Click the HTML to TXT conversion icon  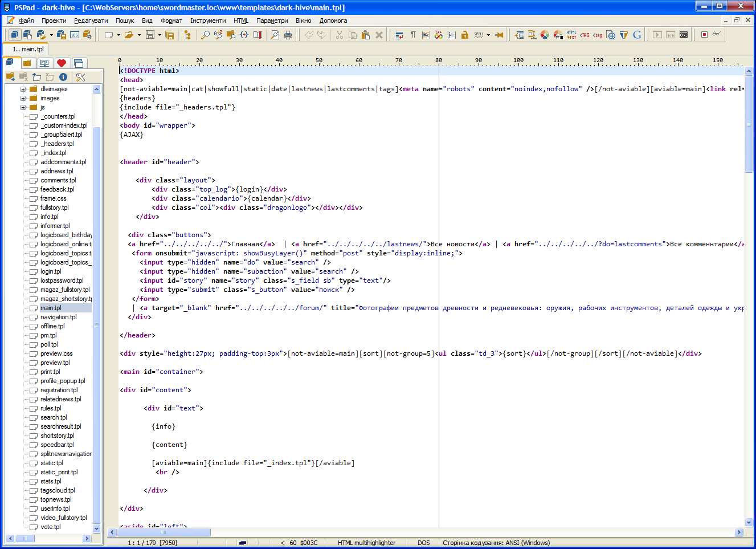pyautogui.click(x=571, y=35)
